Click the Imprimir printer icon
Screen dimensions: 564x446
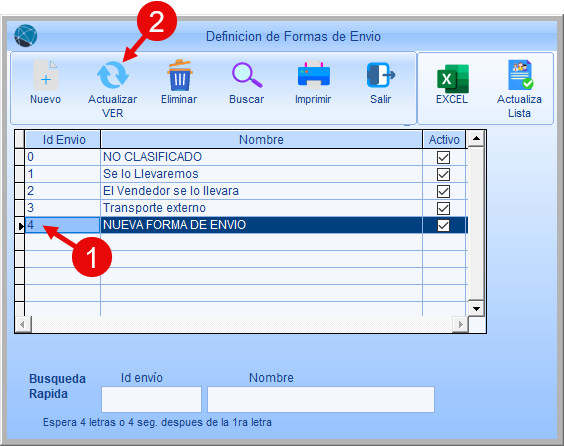314,75
